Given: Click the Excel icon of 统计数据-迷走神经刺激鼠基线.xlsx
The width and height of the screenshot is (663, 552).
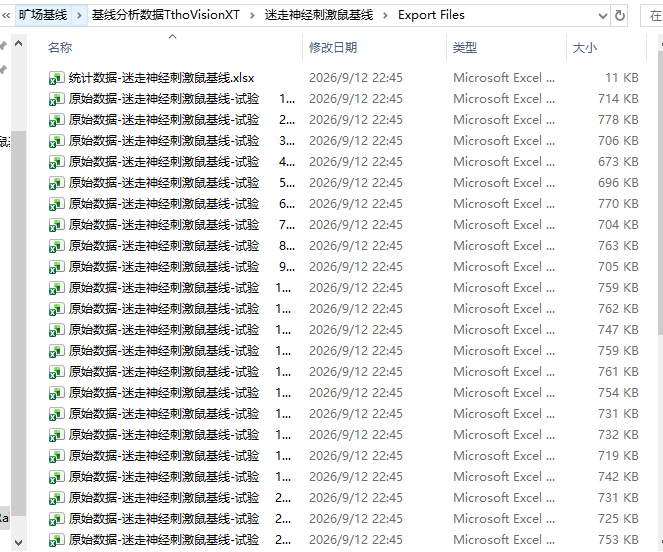Looking at the screenshot, I should 56,78.
